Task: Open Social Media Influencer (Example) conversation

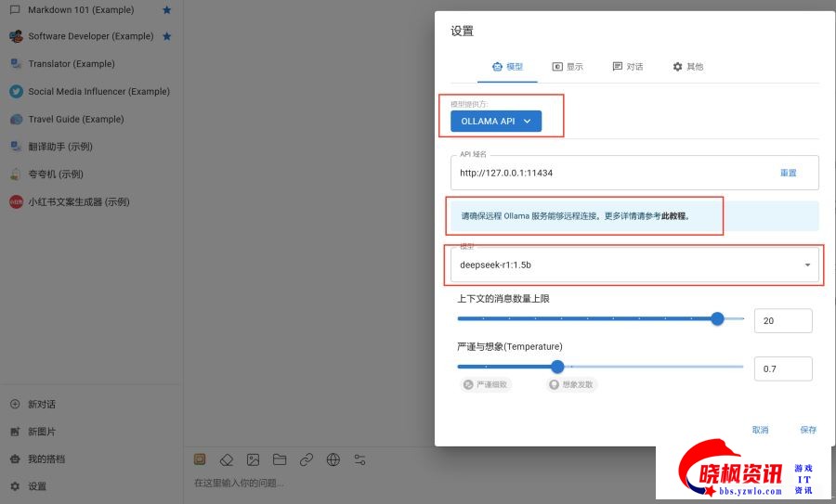Action: (98, 91)
